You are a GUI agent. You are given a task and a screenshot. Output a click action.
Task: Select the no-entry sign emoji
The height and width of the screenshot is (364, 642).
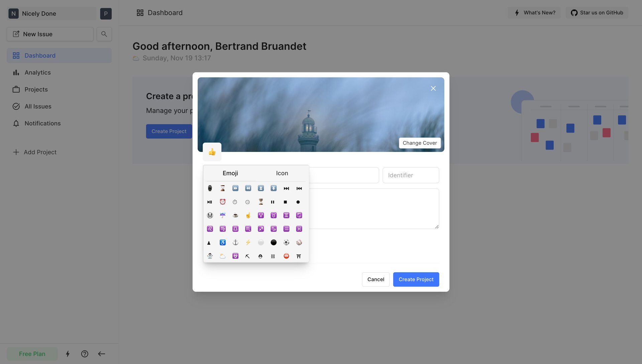(x=286, y=256)
